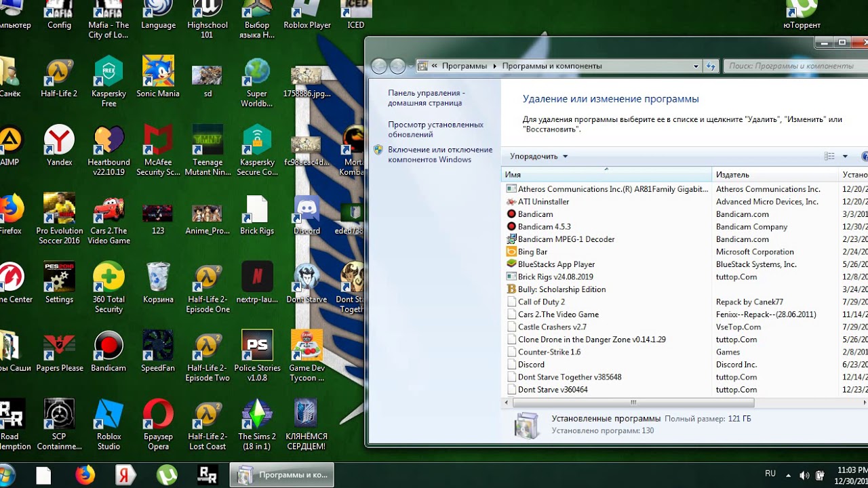The width and height of the screenshot is (868, 488).
Task: Launch Police Stories v1.0.8
Action: 257,357
